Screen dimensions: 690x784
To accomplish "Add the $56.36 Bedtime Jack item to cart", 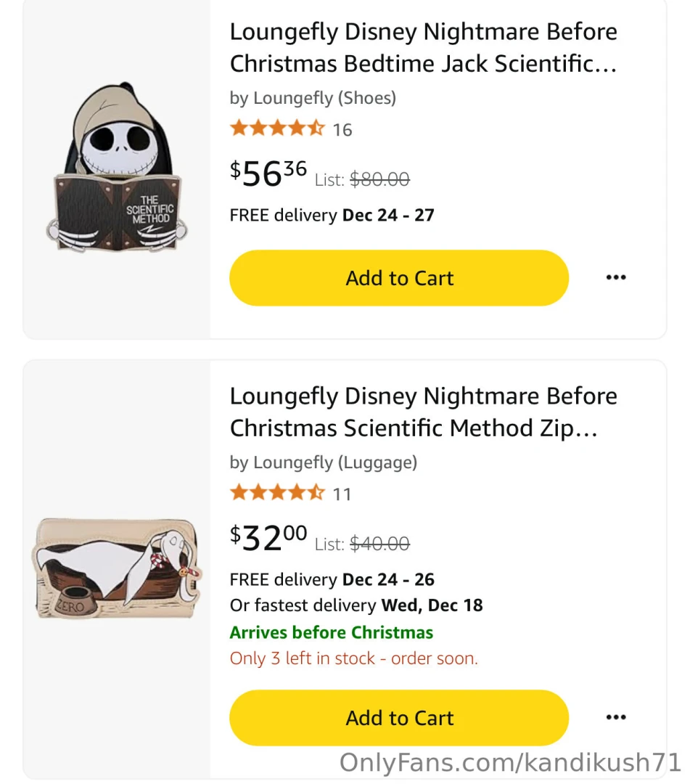I will [x=399, y=278].
